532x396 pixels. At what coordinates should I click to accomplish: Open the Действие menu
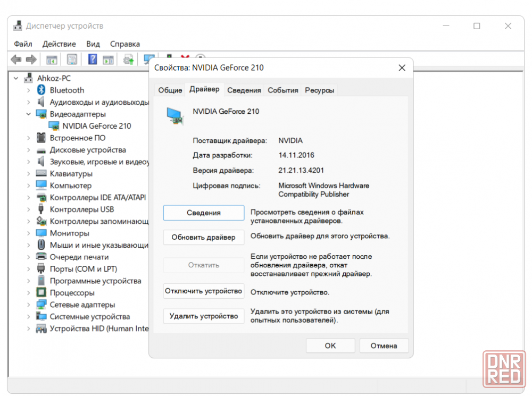(59, 44)
